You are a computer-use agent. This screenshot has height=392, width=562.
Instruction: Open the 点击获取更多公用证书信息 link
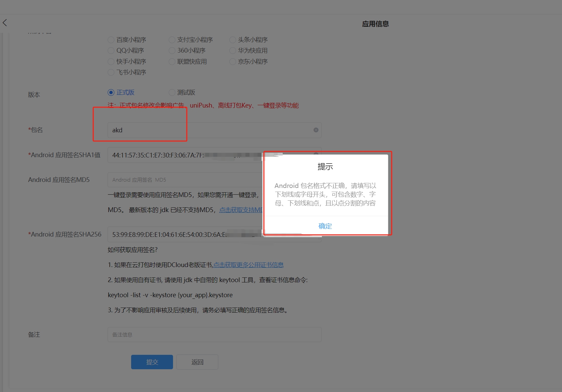tap(248, 265)
